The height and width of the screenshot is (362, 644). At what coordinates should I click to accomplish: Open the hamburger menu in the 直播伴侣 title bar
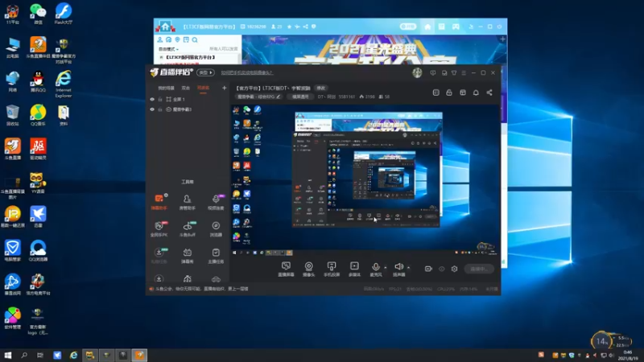[464, 72]
